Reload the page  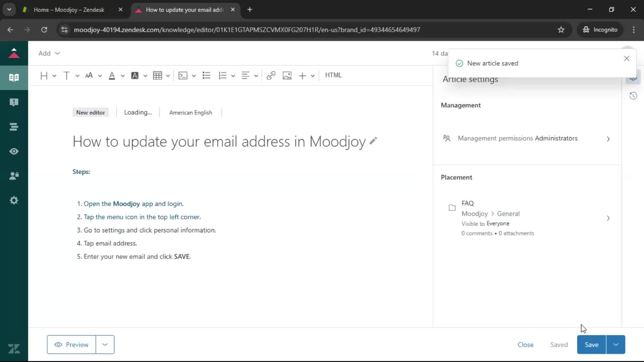coord(44,30)
